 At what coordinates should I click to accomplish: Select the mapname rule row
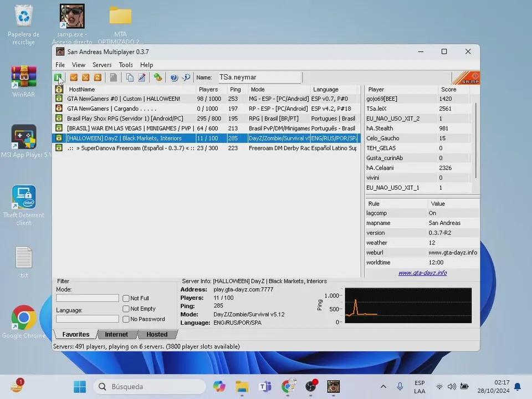click(x=422, y=223)
